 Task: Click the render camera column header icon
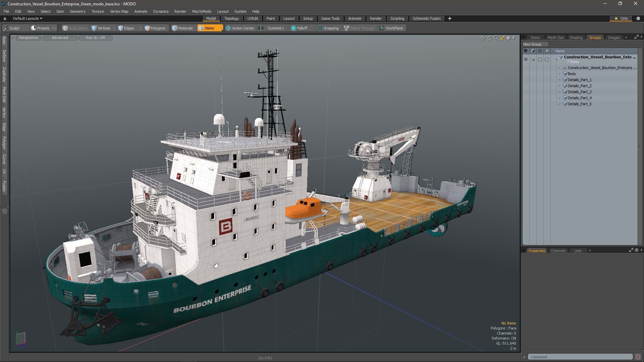pyautogui.click(x=533, y=51)
